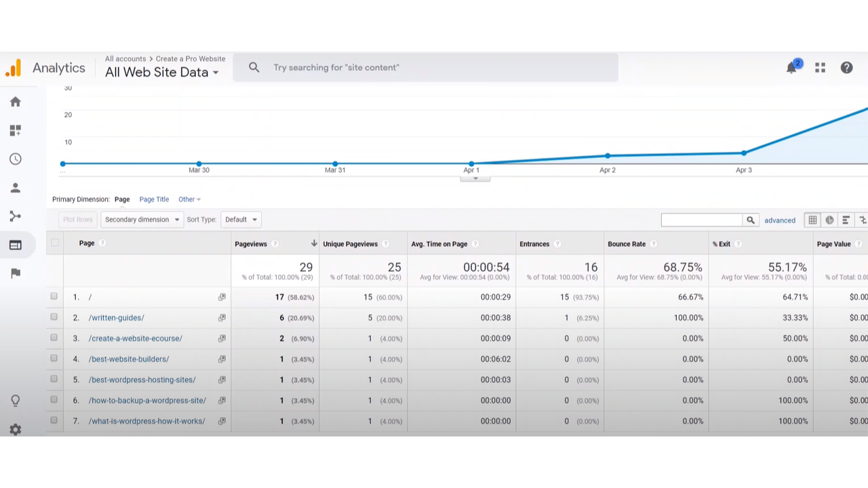Open the advanced filter link

point(780,220)
